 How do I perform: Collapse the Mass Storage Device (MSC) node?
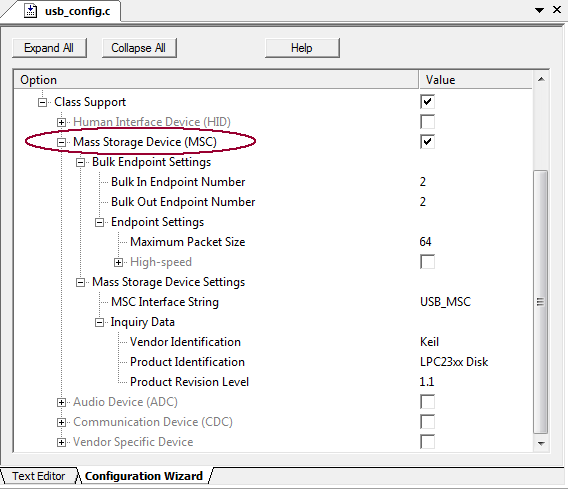[x=61, y=142]
